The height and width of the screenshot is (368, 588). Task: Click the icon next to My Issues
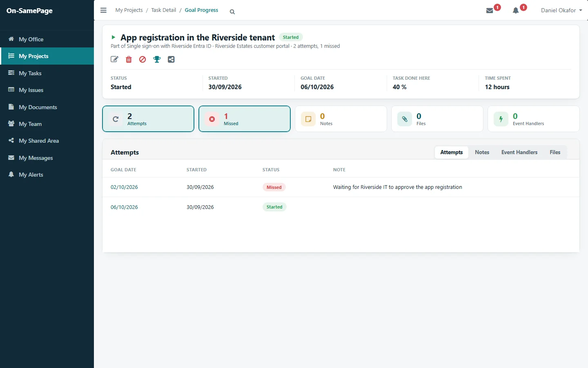point(11,90)
